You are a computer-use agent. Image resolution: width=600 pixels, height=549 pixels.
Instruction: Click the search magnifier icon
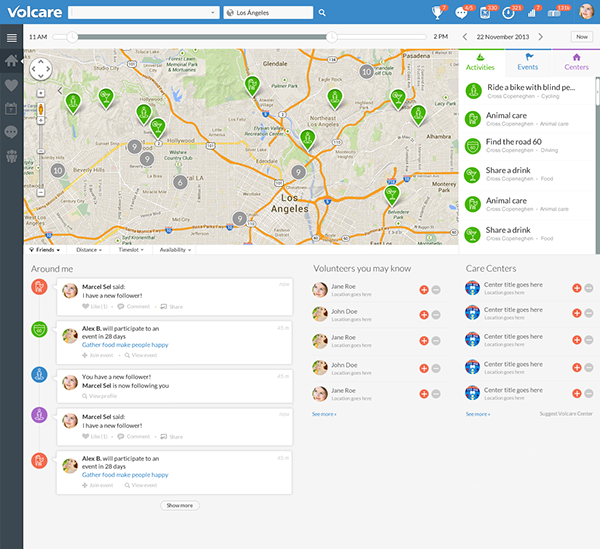322,13
